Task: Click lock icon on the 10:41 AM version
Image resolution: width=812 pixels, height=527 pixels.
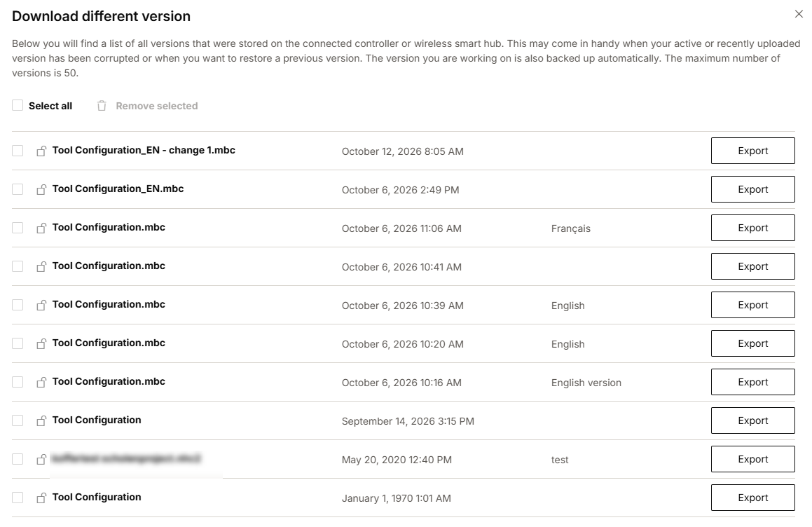Action: (x=41, y=266)
